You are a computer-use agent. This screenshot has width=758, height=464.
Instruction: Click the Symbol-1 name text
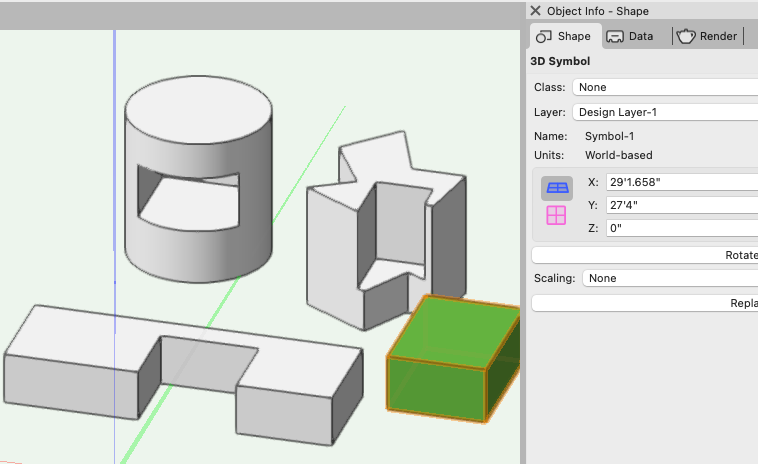pos(610,136)
